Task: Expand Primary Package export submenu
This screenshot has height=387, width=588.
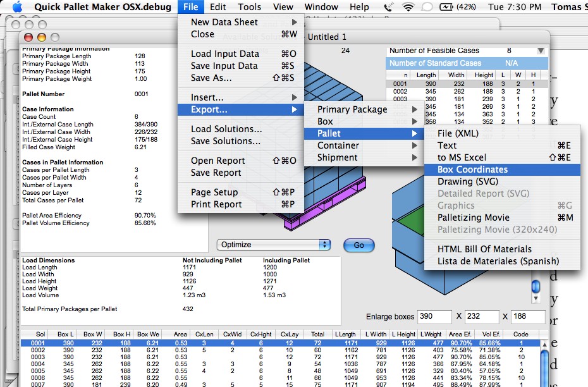Action: pos(364,109)
